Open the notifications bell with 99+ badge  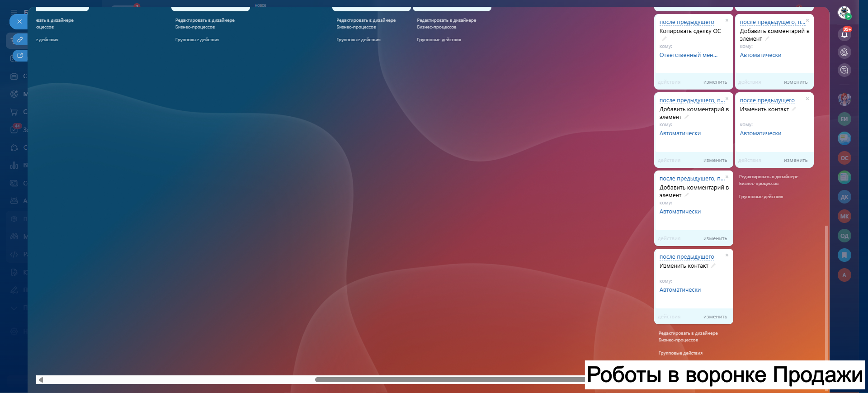844,34
